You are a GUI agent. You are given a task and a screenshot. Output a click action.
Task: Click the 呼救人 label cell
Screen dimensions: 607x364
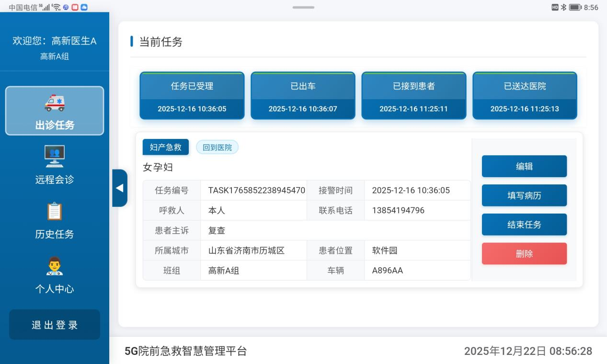coord(172,210)
